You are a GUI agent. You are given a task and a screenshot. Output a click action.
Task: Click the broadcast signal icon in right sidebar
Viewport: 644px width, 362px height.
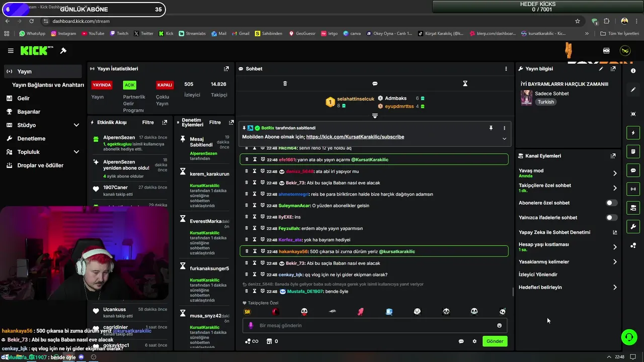click(633, 189)
